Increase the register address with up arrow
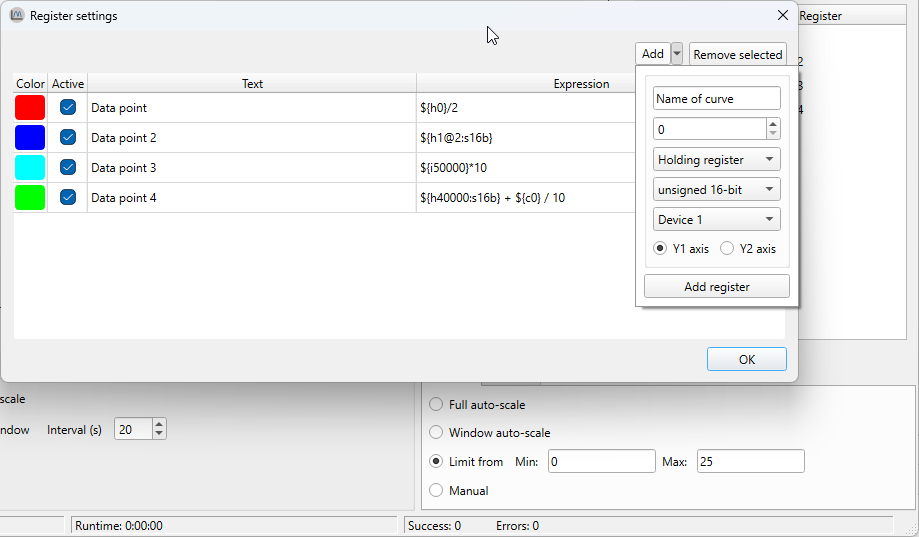This screenshot has width=919, height=537. coord(773,124)
